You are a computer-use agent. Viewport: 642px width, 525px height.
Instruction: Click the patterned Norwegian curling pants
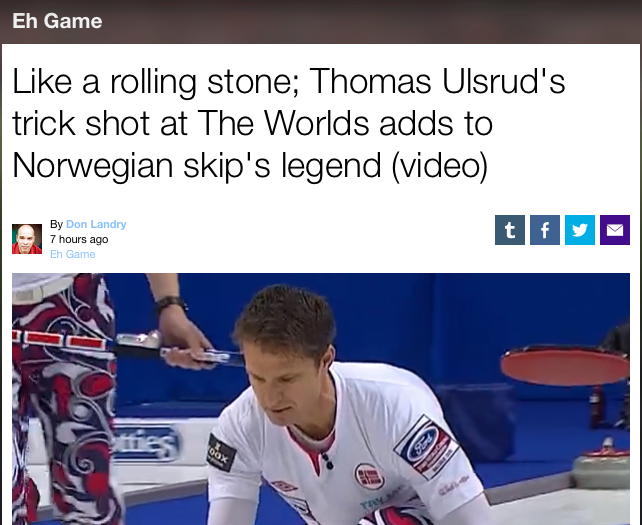pyautogui.click(x=61, y=399)
